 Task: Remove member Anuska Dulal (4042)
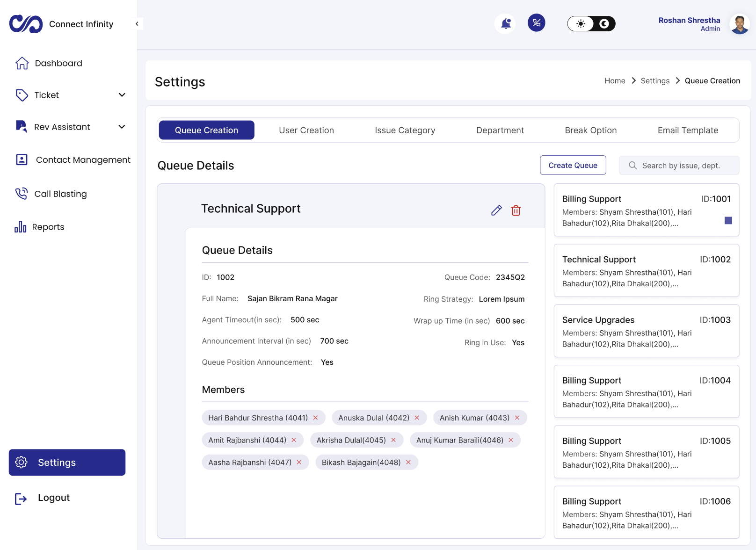[x=417, y=418]
